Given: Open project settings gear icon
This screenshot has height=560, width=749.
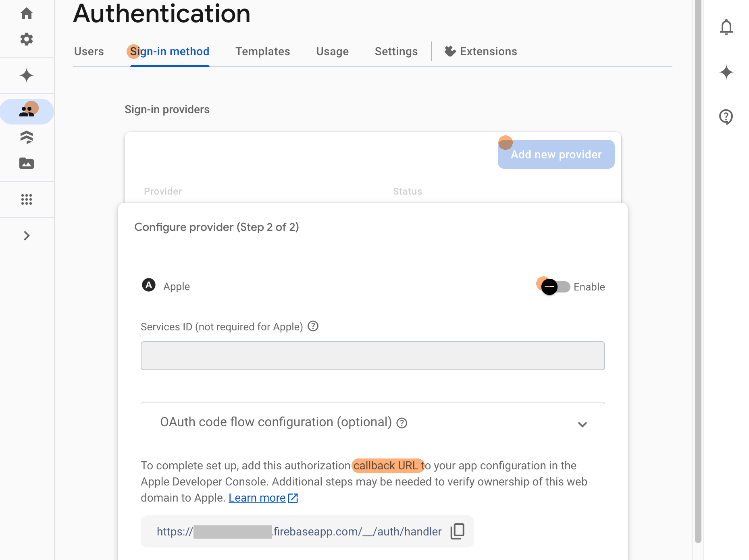Looking at the screenshot, I should click(27, 39).
